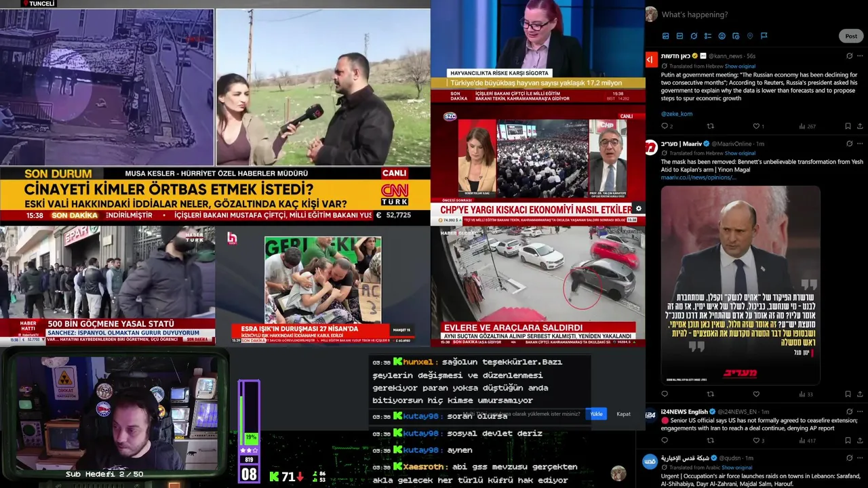
Task: Show original Arabic of qudsn tweet
Action: tap(736, 468)
